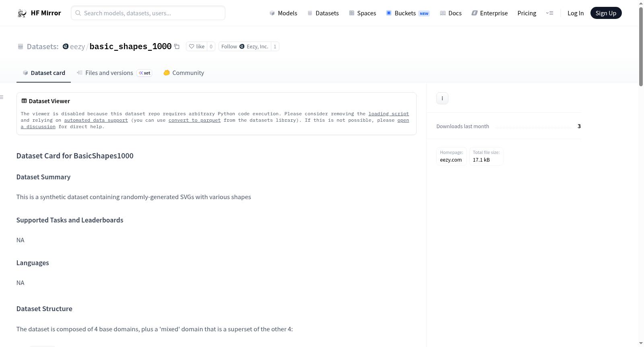The image size is (644, 347).
Task: Open the three-dot options menu
Action: pos(442,98)
